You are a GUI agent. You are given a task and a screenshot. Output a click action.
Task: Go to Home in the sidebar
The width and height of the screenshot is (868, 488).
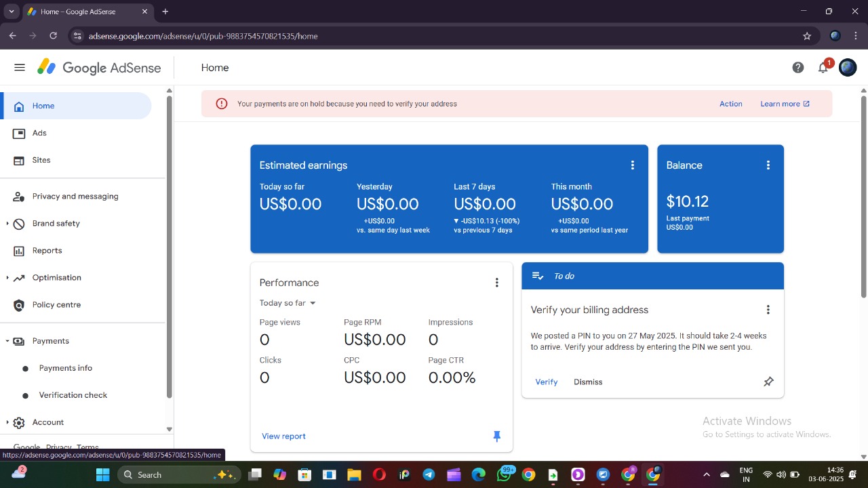(76, 106)
